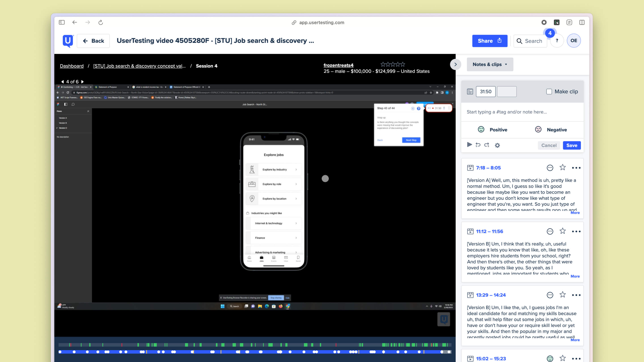Click the app.usertesting.com address bar
The image size is (644, 362).
(x=318, y=23)
